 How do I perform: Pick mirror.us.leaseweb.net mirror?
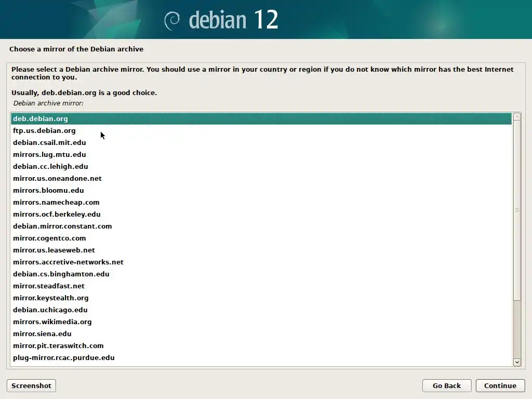point(261,250)
